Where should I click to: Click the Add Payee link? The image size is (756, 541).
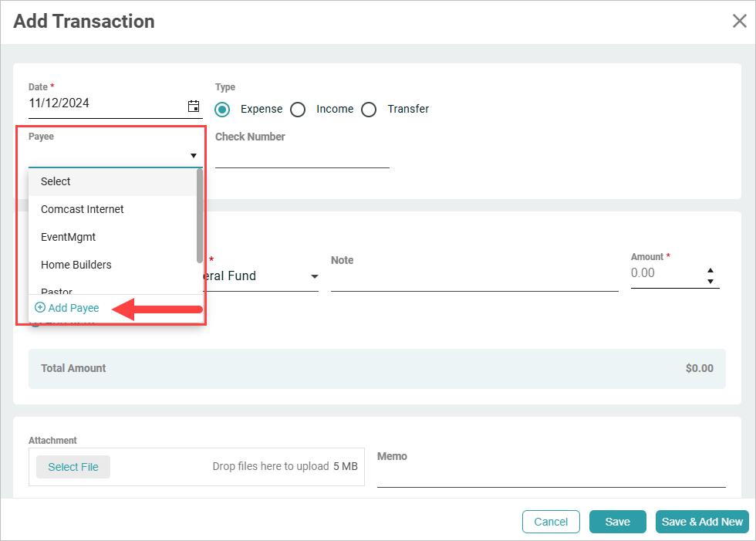coord(73,308)
